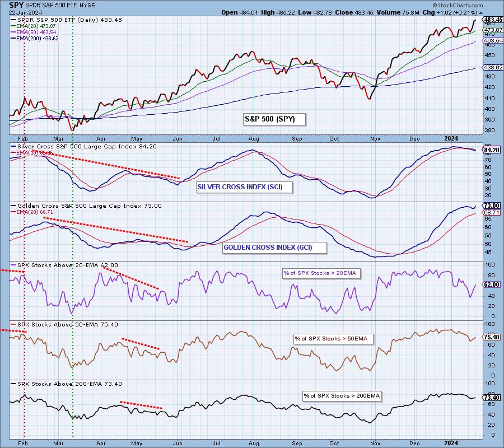The height and width of the screenshot is (448, 504).
Task: Click the 473.87 EMA tag on the right axis
Action: point(493,30)
